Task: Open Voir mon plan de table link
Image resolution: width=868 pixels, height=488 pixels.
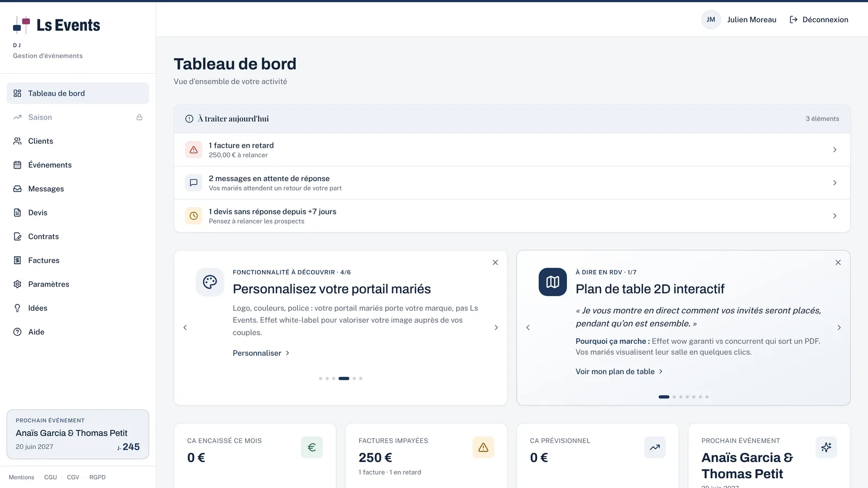Action: click(x=619, y=371)
